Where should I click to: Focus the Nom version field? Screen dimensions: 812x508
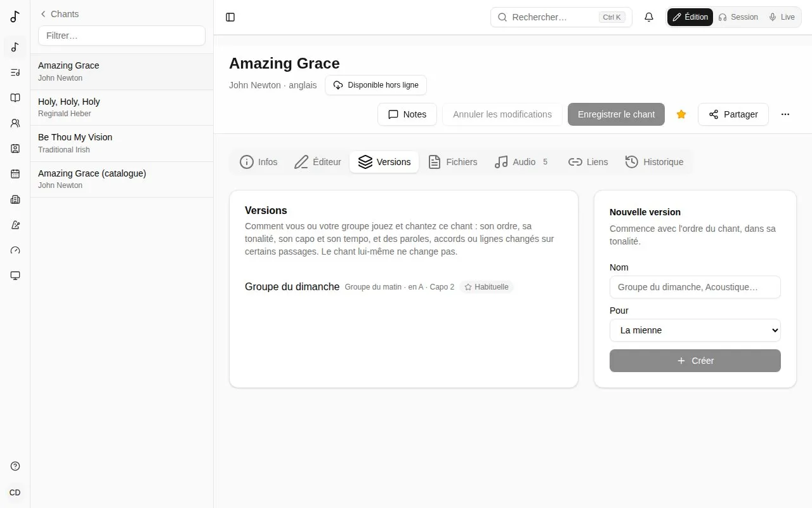(x=695, y=287)
